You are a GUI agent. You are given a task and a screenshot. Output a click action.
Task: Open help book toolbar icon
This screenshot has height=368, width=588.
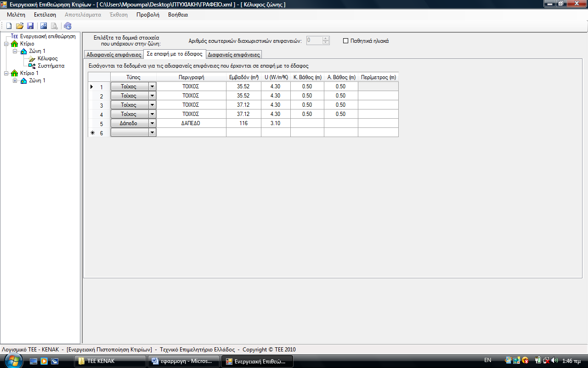tap(68, 26)
